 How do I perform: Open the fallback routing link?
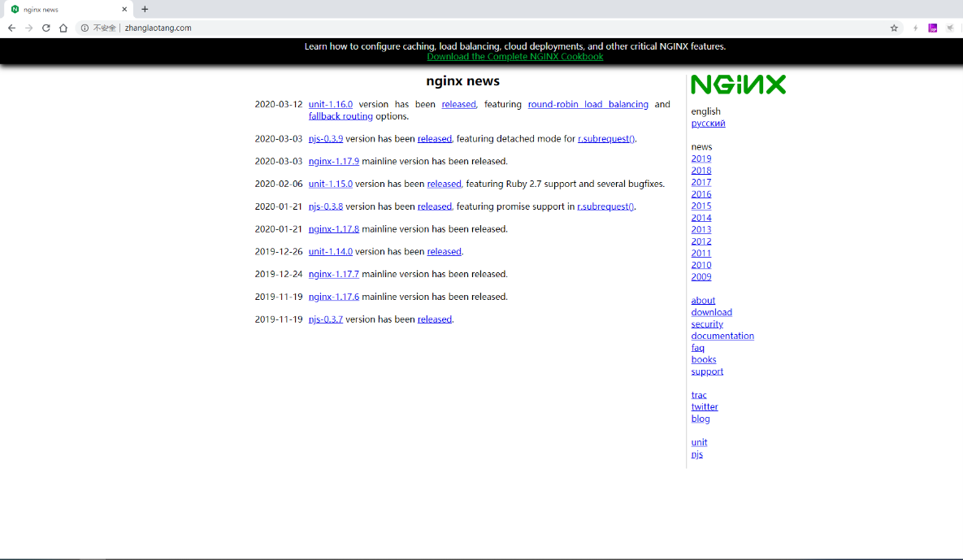[341, 116]
